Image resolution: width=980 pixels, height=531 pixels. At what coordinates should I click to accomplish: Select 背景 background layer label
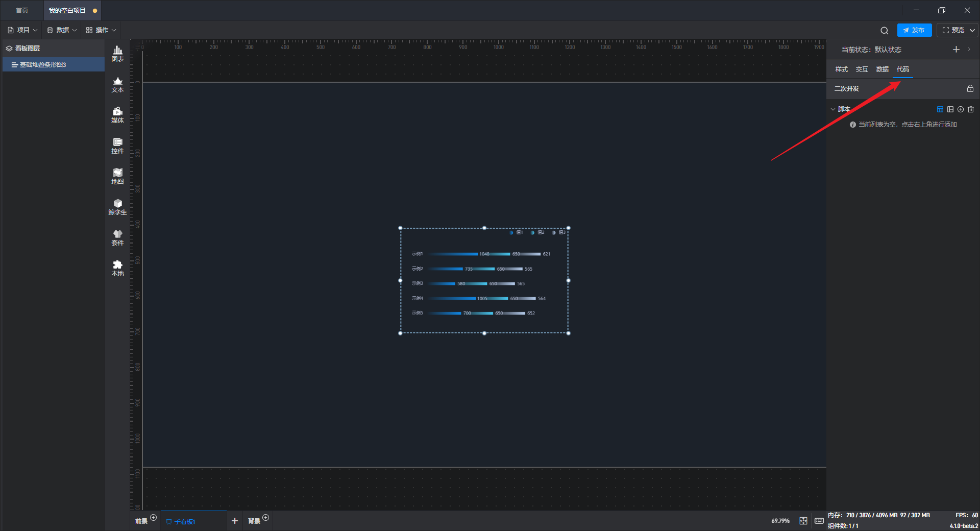click(254, 521)
